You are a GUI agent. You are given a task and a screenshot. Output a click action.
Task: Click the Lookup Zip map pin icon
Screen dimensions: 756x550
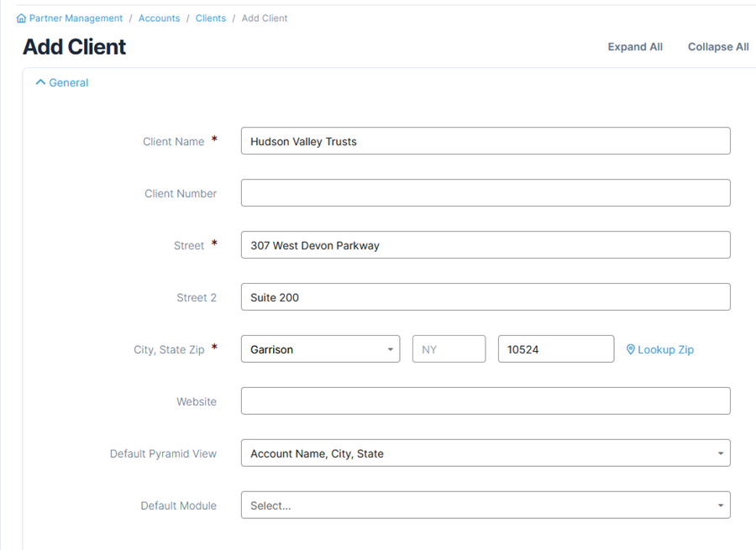coord(631,349)
